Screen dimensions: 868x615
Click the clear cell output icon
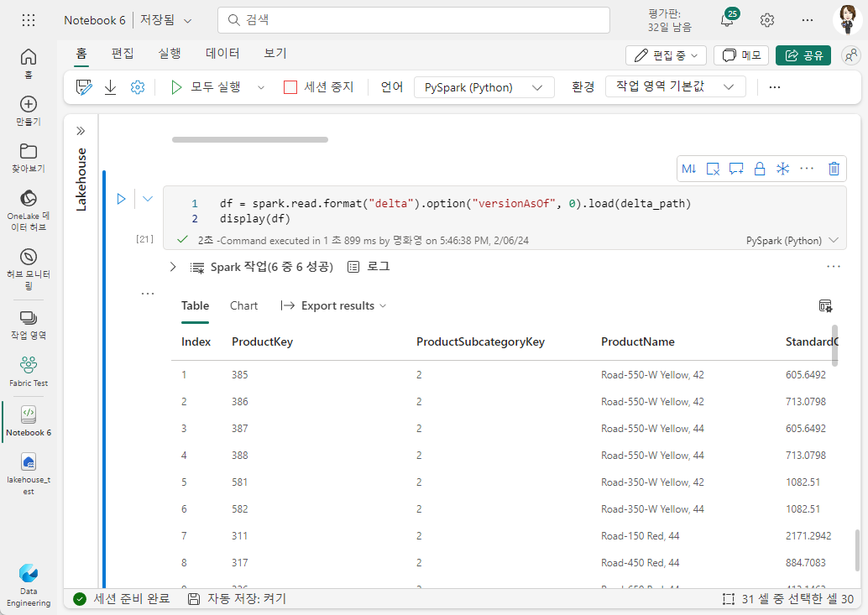click(713, 169)
